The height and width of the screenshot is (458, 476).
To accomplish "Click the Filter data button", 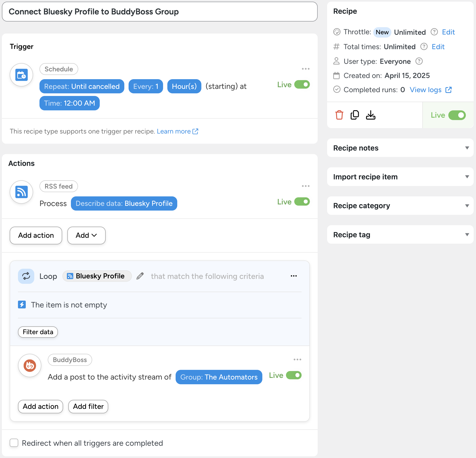I will tap(38, 332).
